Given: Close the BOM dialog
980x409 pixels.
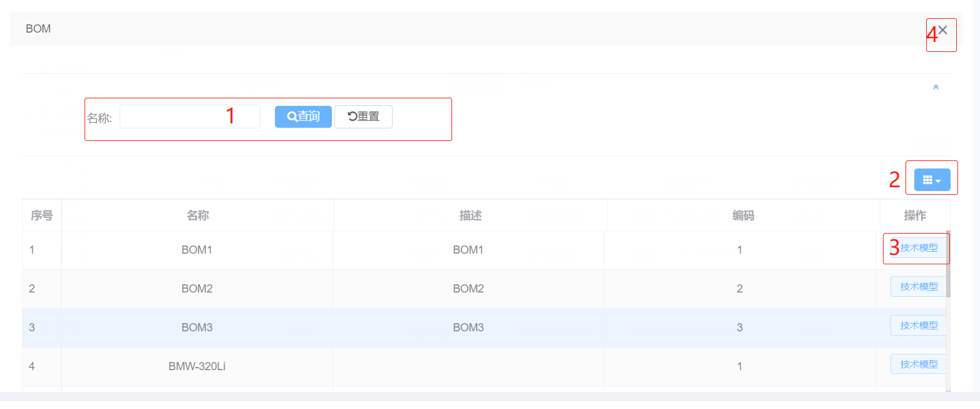Looking at the screenshot, I should tap(943, 30).
